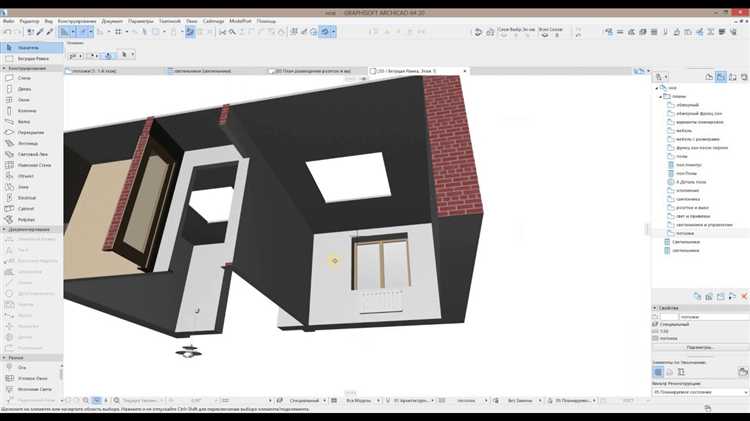Activate the eyedropper pick-up parameters tool

(x=40, y=32)
